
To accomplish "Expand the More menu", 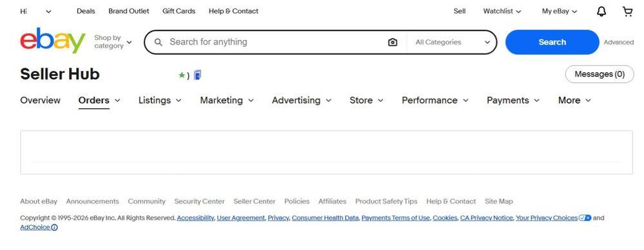I will (x=574, y=101).
